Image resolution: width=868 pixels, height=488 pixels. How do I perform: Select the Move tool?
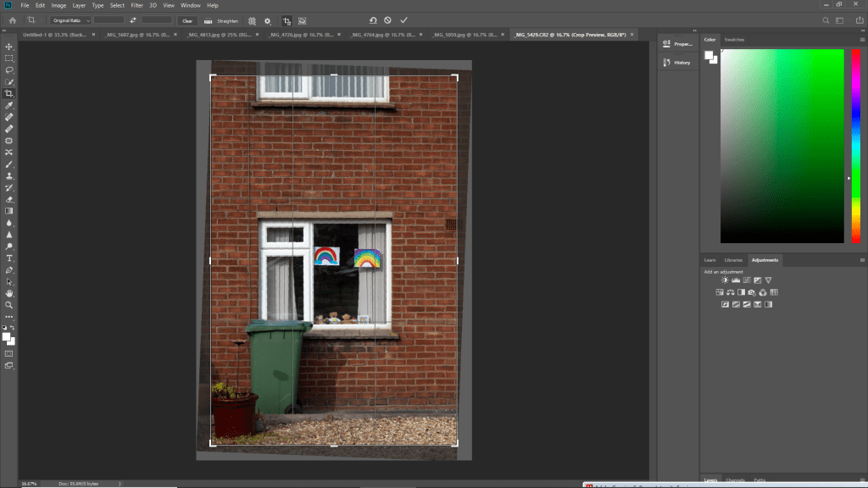pyautogui.click(x=9, y=47)
